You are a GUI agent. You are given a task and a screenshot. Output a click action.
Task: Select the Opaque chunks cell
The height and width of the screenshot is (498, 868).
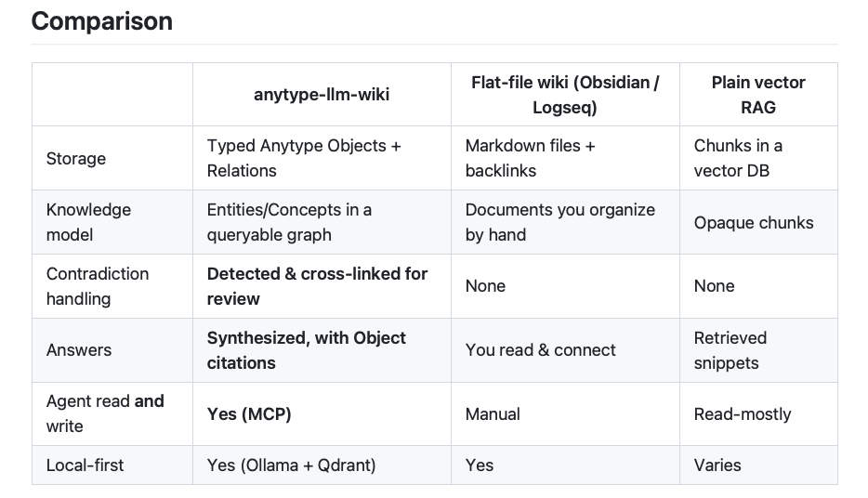point(754,223)
